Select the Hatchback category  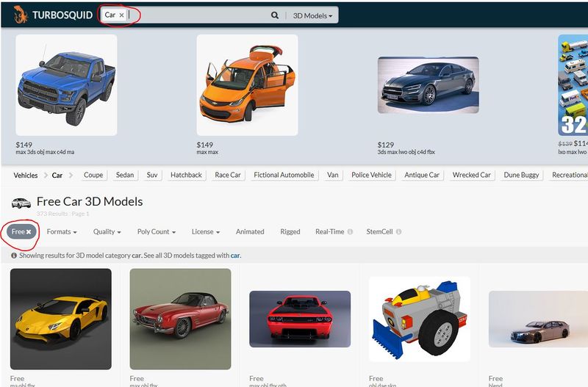tap(186, 175)
